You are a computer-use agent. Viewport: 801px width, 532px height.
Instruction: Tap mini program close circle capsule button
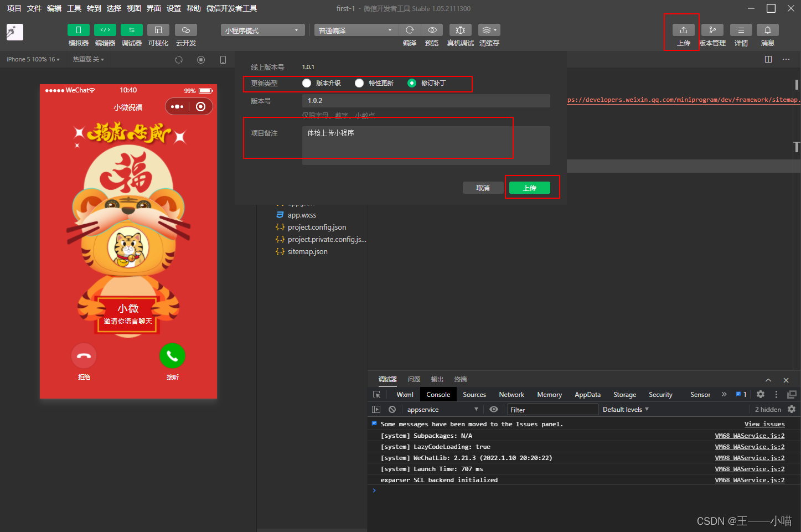point(201,106)
